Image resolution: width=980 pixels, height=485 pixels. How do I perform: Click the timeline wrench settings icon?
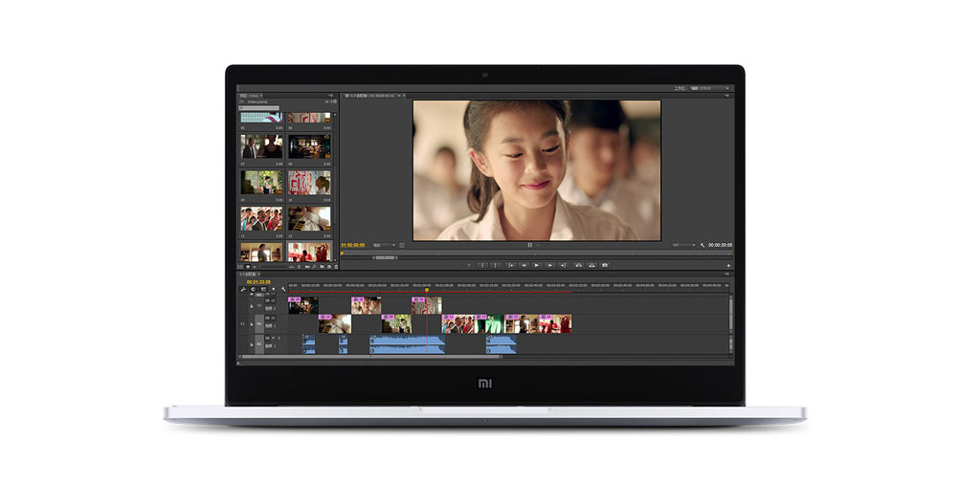283,289
